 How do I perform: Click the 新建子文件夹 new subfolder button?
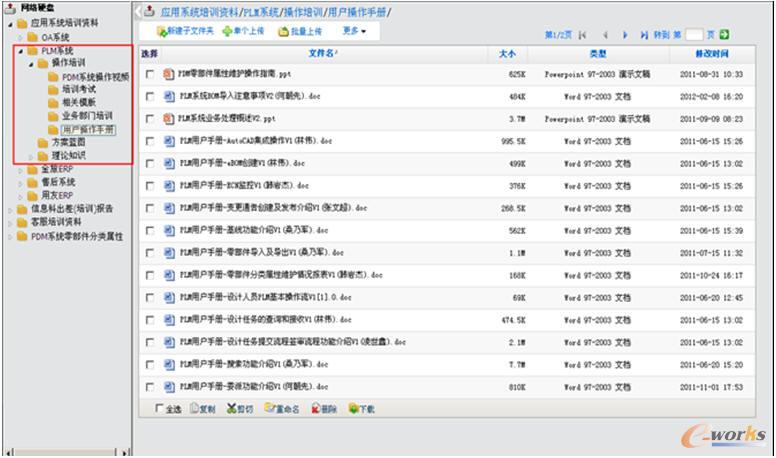tap(185, 31)
